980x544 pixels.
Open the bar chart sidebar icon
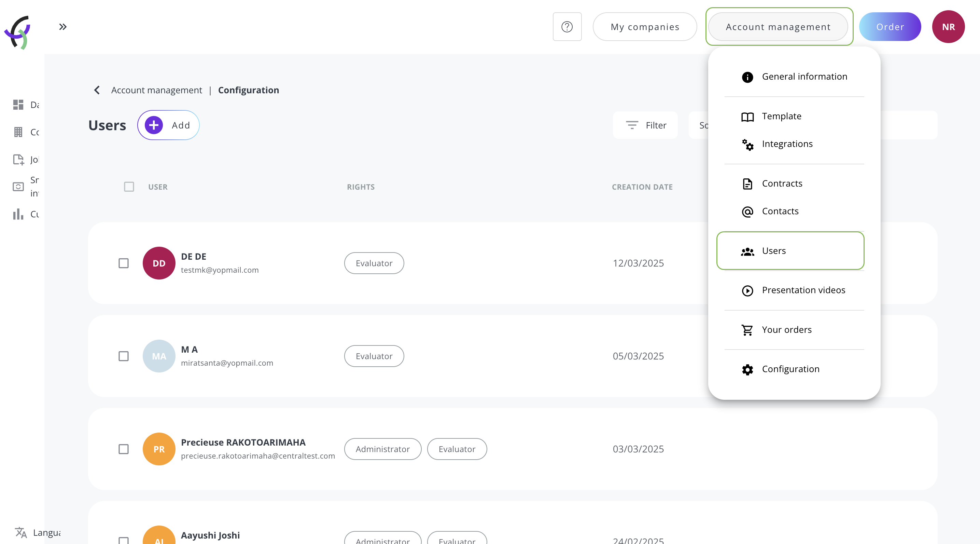pyautogui.click(x=18, y=214)
